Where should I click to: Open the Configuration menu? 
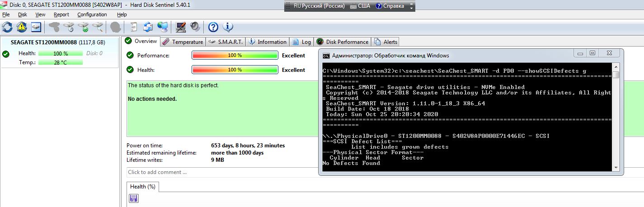coord(92,14)
